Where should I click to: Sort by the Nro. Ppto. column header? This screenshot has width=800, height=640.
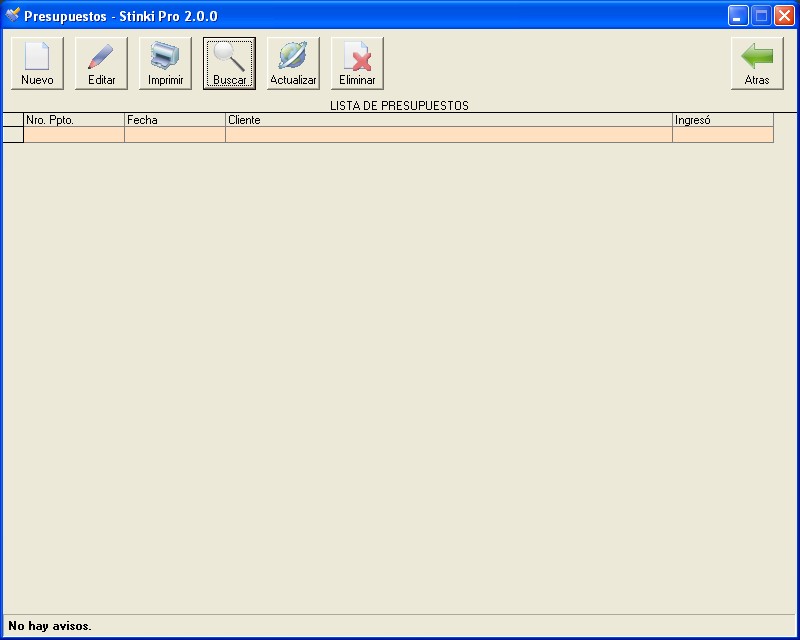[74, 120]
